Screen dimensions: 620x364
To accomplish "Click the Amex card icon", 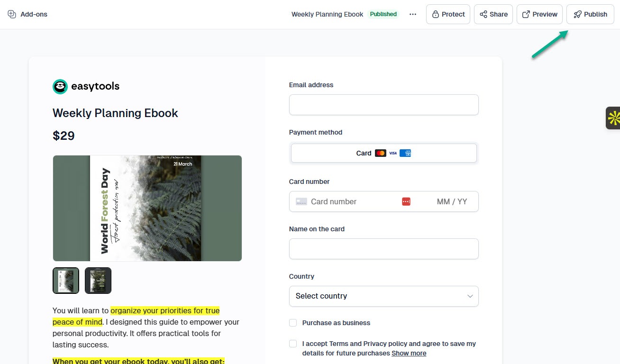I will coord(405,153).
